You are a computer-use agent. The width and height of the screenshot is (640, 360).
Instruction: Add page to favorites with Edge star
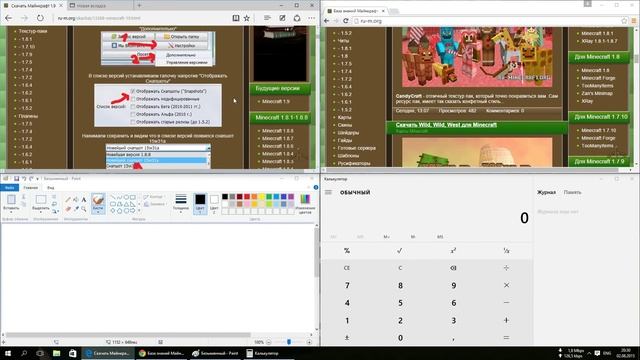pos(247,18)
